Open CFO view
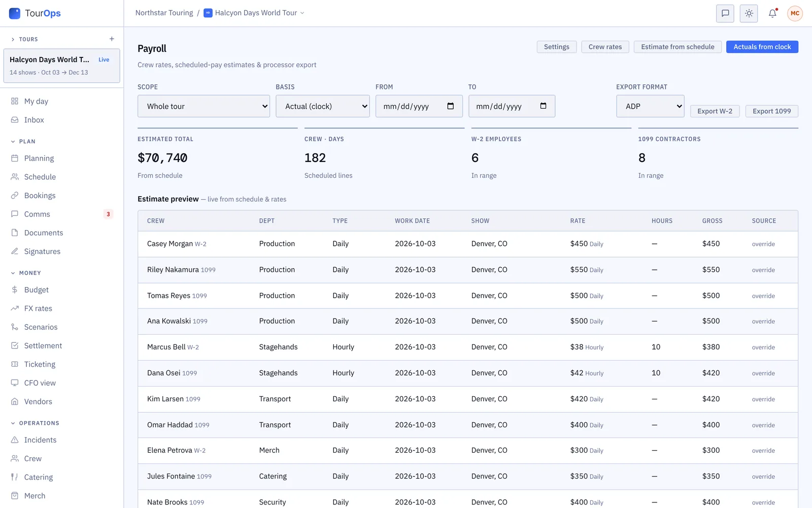 click(62, 383)
